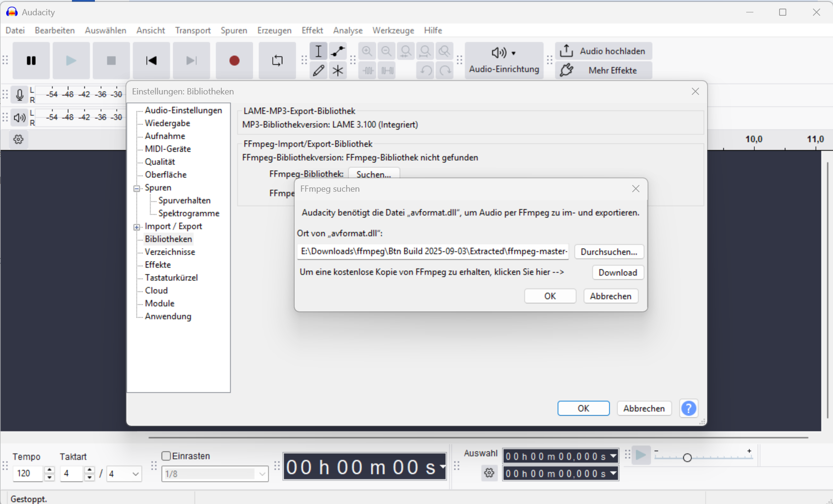Click the avformat.dll path input field
833x504 pixels.
pyautogui.click(x=433, y=252)
